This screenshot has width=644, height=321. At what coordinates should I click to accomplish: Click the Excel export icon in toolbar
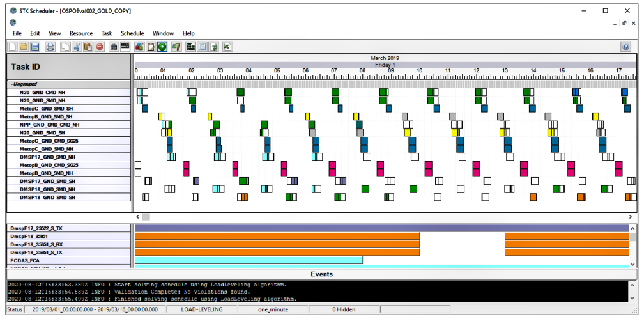(227, 47)
